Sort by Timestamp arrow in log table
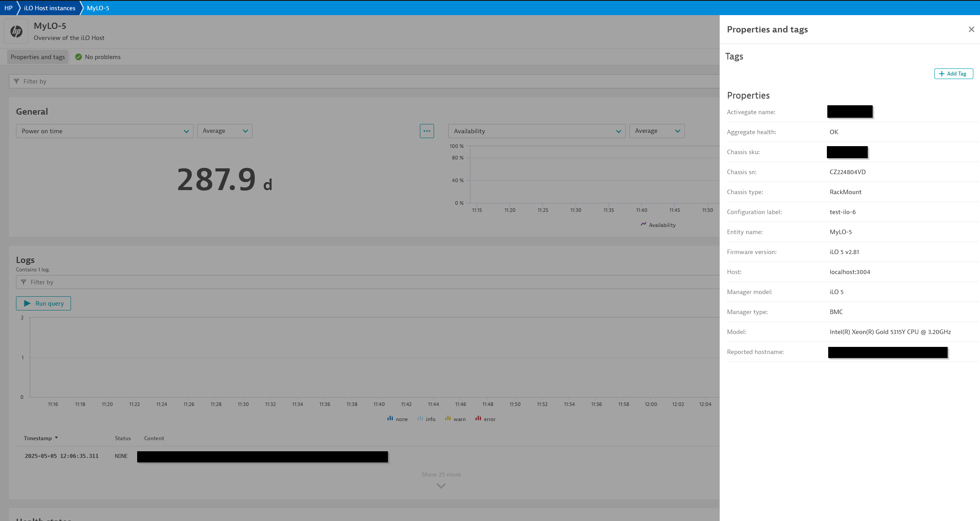Screen dimensions: 980x521 click(56, 438)
